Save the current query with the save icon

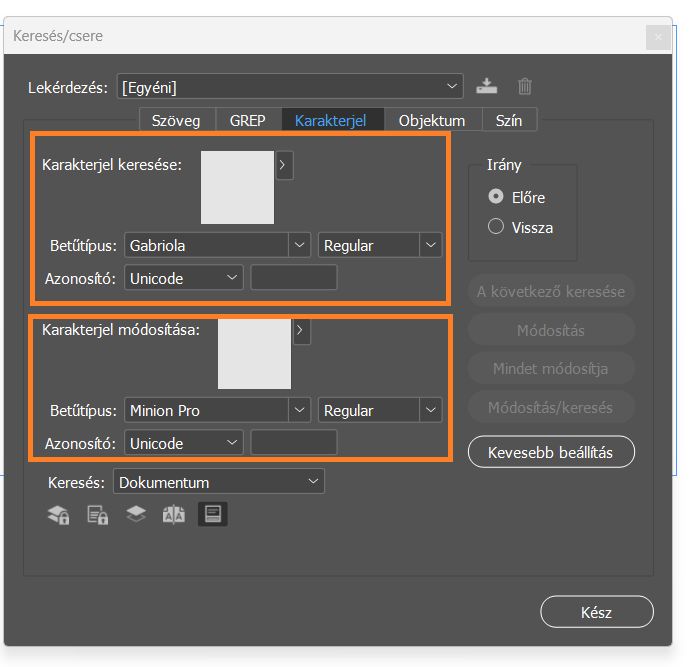click(486, 86)
